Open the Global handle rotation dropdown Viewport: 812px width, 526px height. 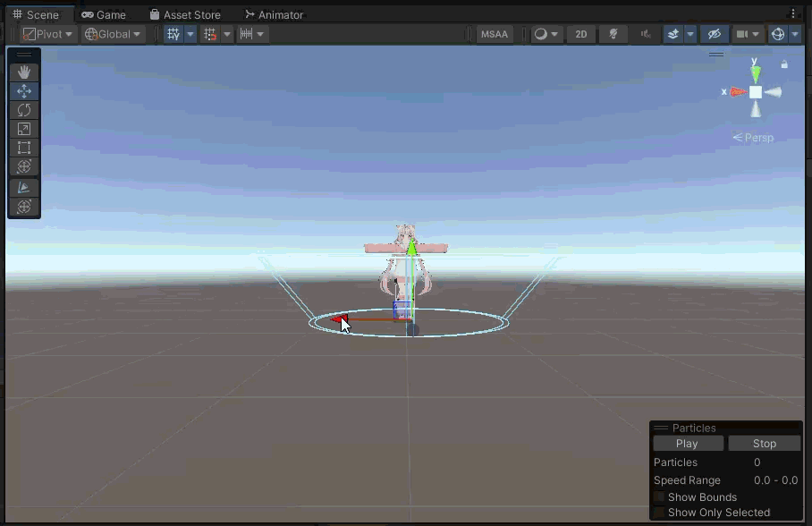[x=114, y=34]
